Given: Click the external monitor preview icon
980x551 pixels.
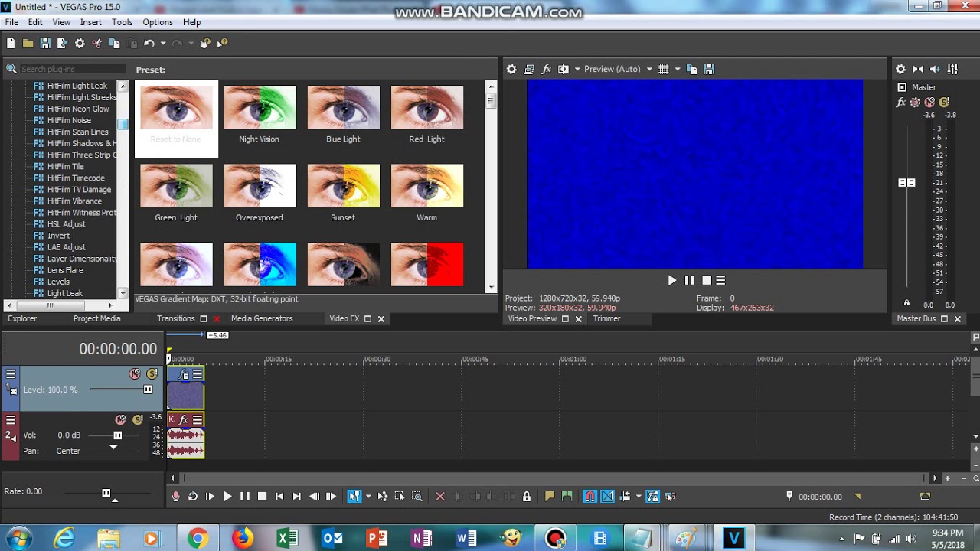Looking at the screenshot, I should tap(529, 69).
